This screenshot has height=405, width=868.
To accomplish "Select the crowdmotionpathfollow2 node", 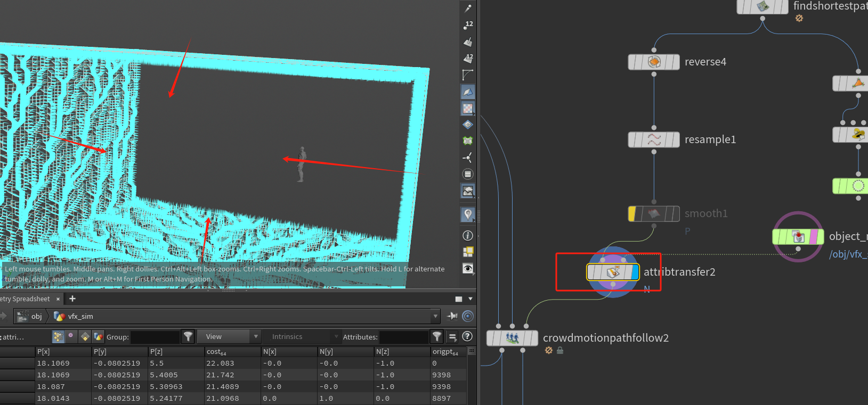I will click(x=512, y=338).
